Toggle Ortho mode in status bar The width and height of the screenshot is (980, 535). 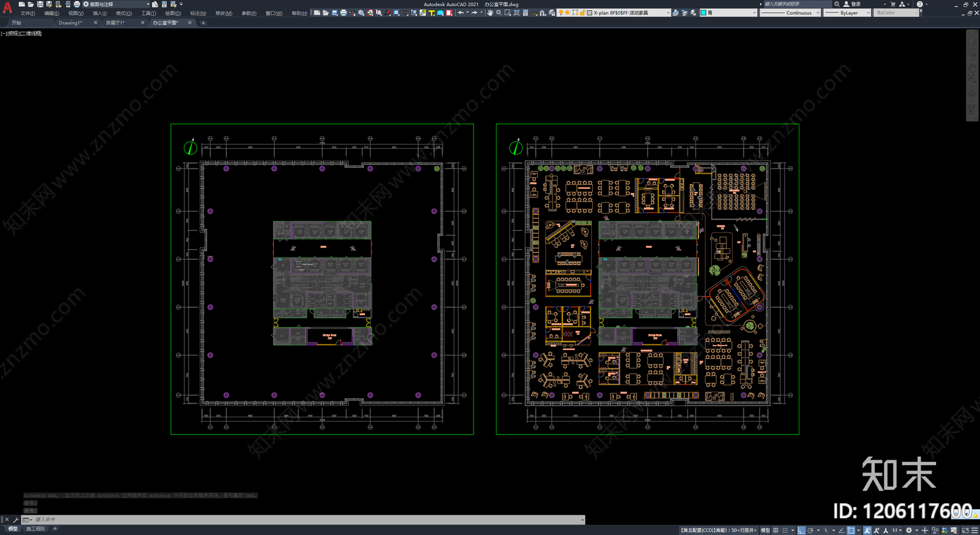tap(801, 530)
